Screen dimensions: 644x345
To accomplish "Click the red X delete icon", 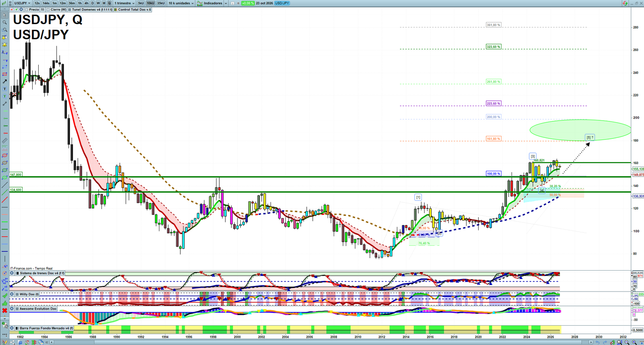I will pos(5,310).
